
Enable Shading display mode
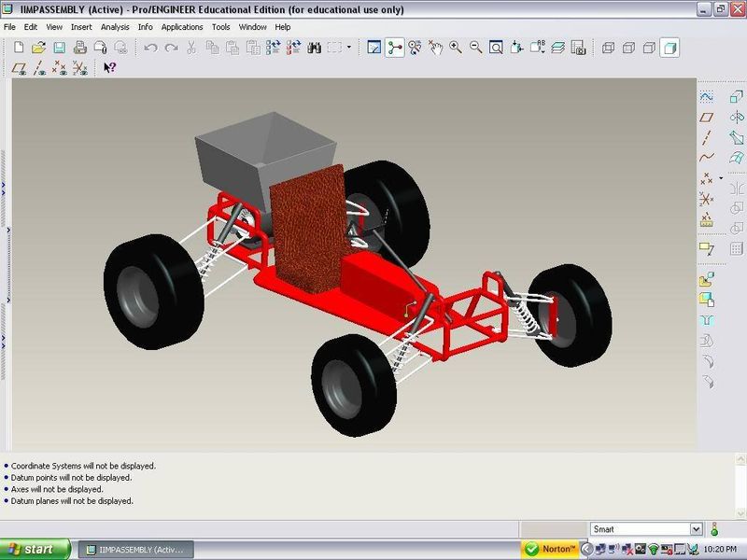point(669,48)
